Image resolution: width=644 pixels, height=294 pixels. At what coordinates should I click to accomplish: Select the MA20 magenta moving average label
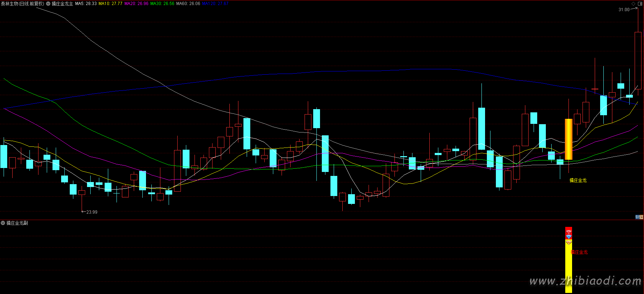[x=136, y=4]
